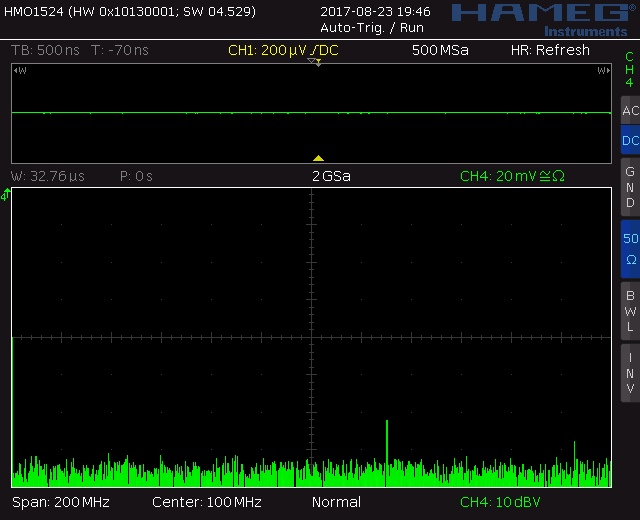Select CH1: 200 µV DC channel readout
The width and height of the screenshot is (640, 520).
click(284, 50)
